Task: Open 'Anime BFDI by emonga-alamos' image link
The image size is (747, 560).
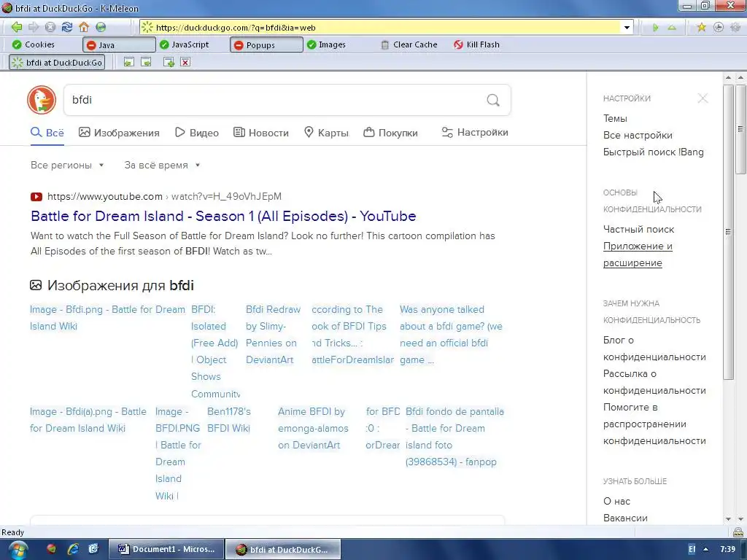Action: pos(313,428)
